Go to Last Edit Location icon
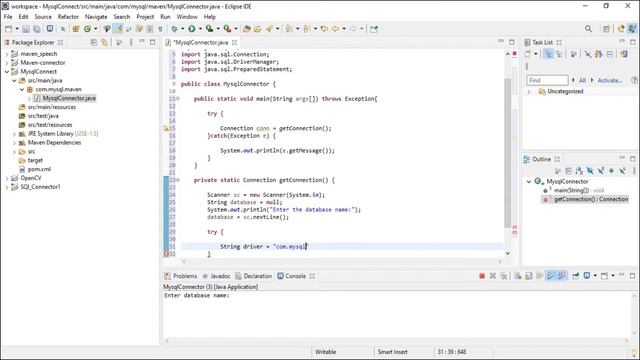This screenshot has height=360, width=640. [324, 29]
